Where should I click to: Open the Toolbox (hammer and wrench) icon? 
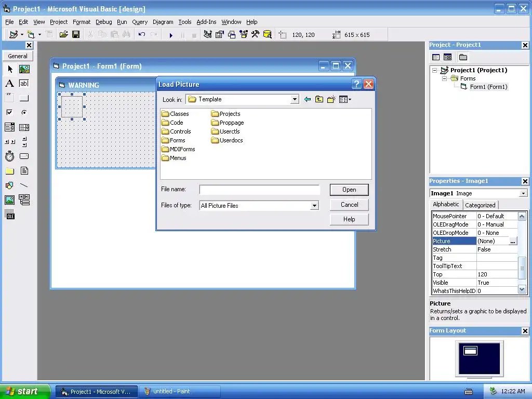(x=255, y=35)
